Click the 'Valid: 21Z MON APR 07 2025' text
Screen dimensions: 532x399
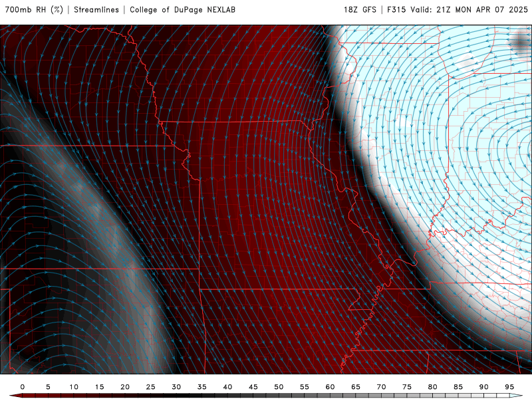coord(469,9)
